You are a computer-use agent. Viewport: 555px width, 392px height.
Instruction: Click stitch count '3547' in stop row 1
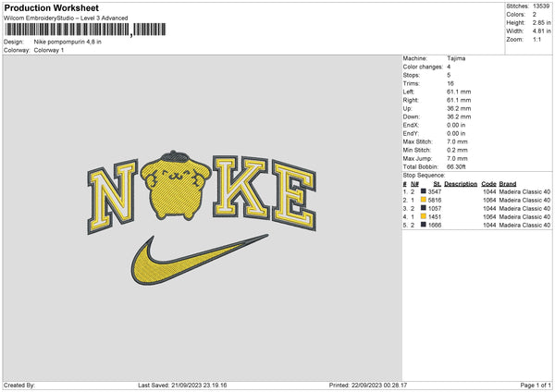click(435, 191)
